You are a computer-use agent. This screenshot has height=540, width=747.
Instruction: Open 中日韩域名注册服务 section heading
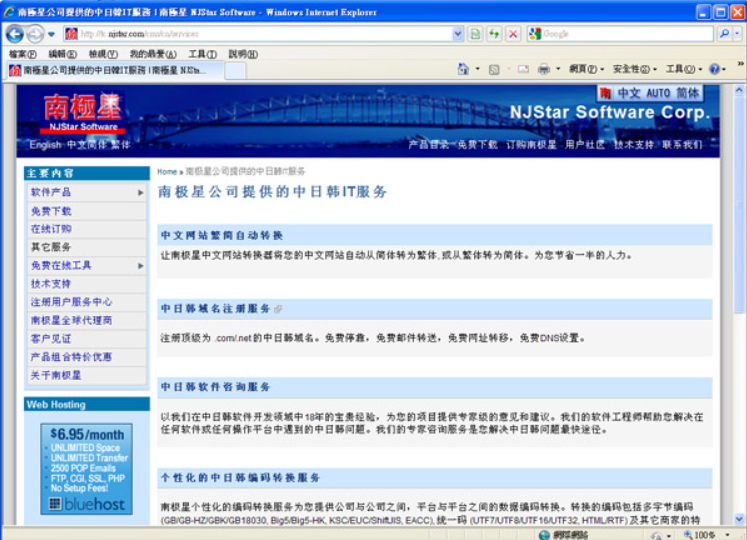pyautogui.click(x=216, y=309)
